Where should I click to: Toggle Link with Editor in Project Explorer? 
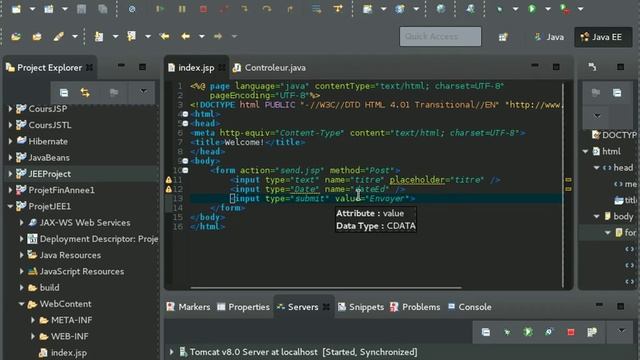pyautogui.click(x=85, y=93)
